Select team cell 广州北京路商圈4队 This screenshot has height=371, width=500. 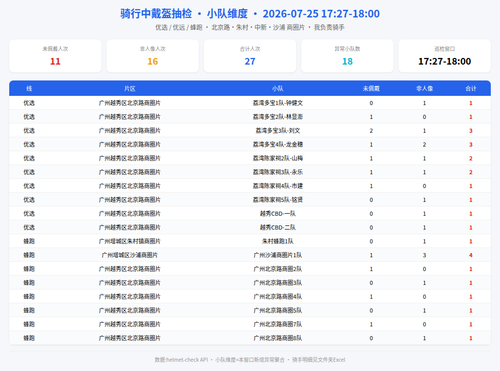point(278,297)
